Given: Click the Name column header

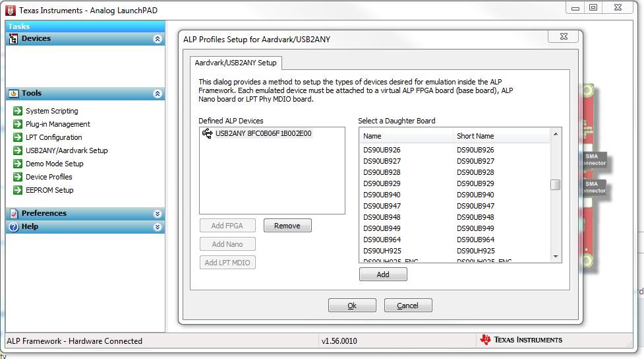Looking at the screenshot, I should tap(406, 136).
